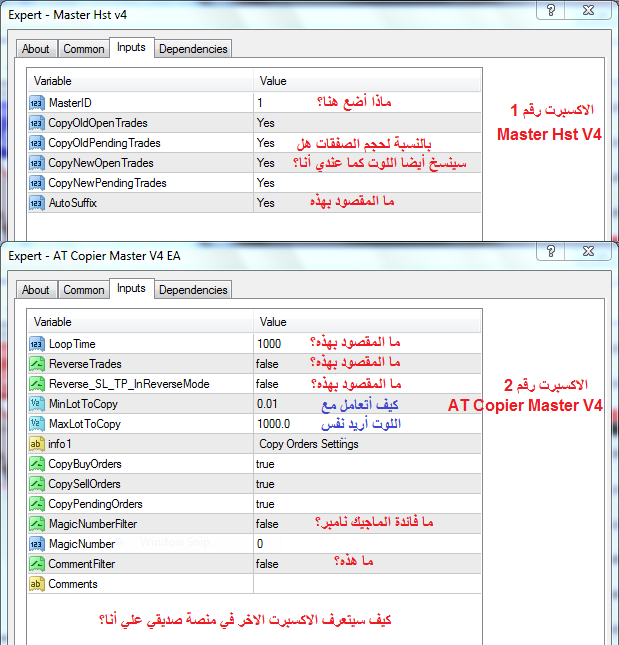
Task: Click the Comments string-type icon
Action: point(37,584)
